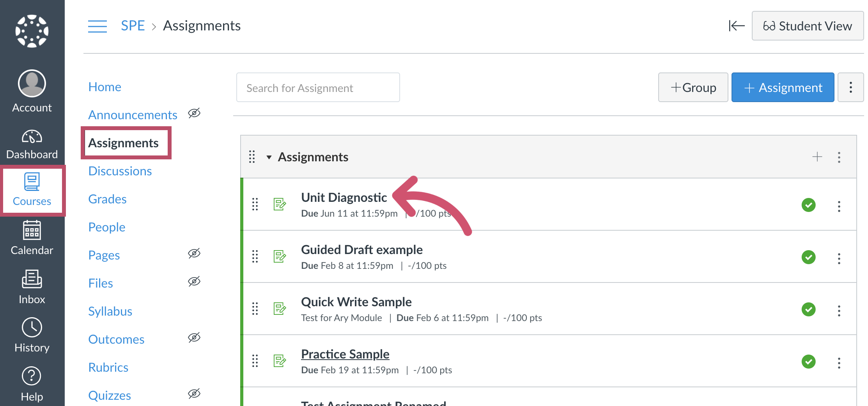Click the Unit Diagnostic assignment type icon
The width and height of the screenshot is (868, 406).
(x=280, y=204)
